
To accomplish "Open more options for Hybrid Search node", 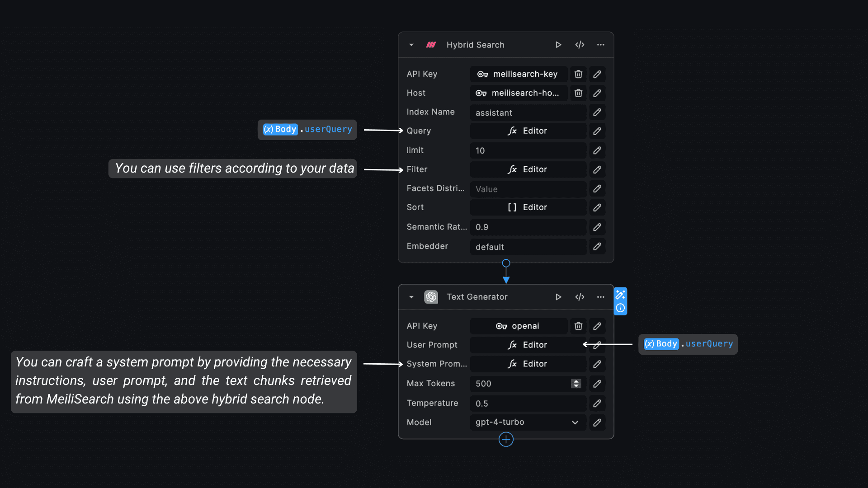I will [x=600, y=45].
